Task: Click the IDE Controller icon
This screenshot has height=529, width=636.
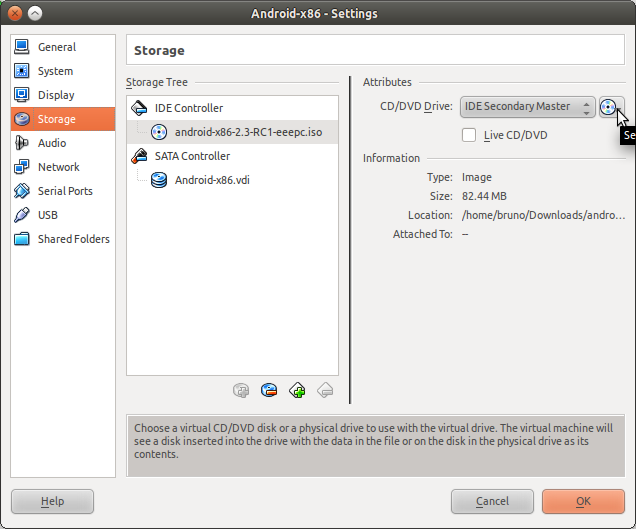Action: pos(139,108)
